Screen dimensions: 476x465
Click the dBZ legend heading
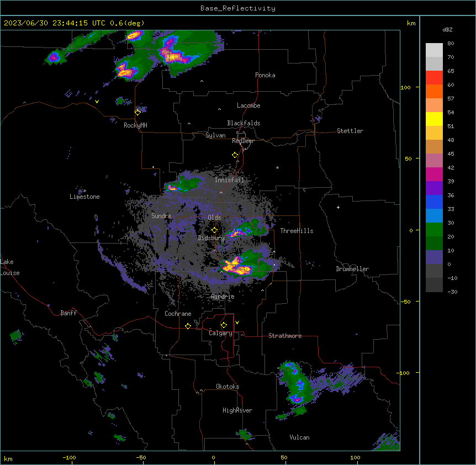click(447, 30)
